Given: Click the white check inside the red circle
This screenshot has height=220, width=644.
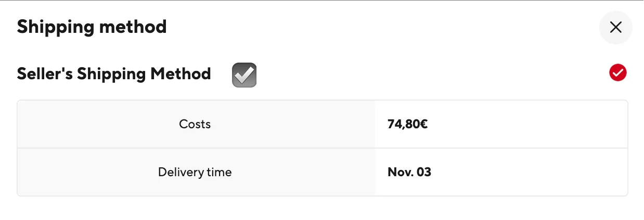Looking at the screenshot, I should point(618,73).
